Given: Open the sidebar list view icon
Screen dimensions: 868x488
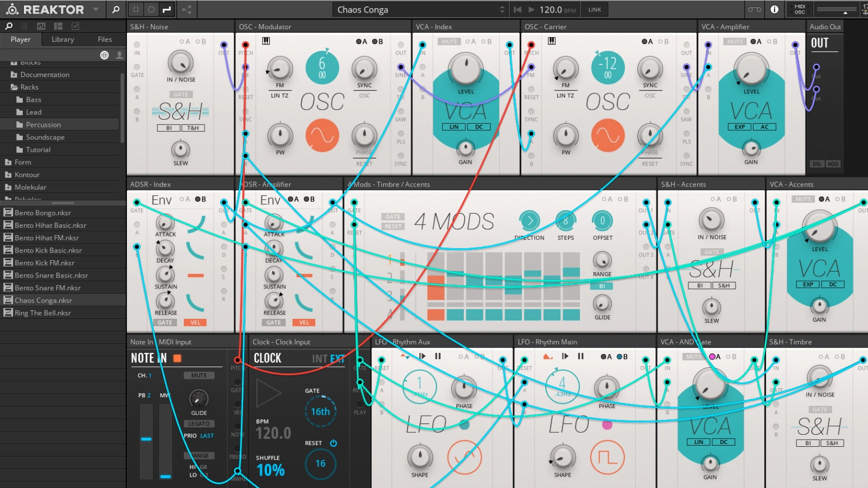Looking at the screenshot, I should click(24, 26).
